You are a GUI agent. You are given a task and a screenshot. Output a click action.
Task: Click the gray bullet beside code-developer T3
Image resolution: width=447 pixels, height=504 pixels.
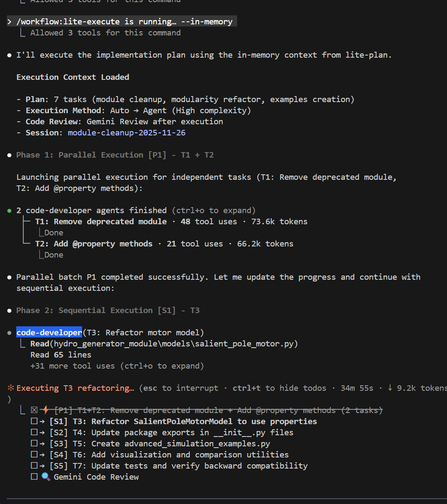tap(9, 333)
